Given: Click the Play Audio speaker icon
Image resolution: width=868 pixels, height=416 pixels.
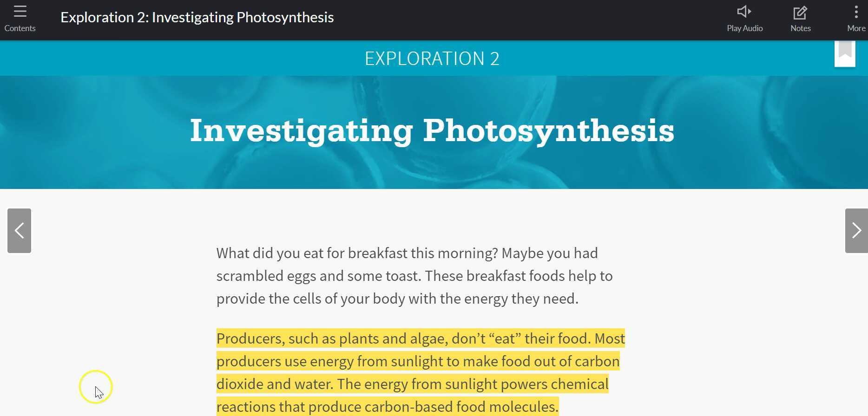Looking at the screenshot, I should [x=744, y=12].
